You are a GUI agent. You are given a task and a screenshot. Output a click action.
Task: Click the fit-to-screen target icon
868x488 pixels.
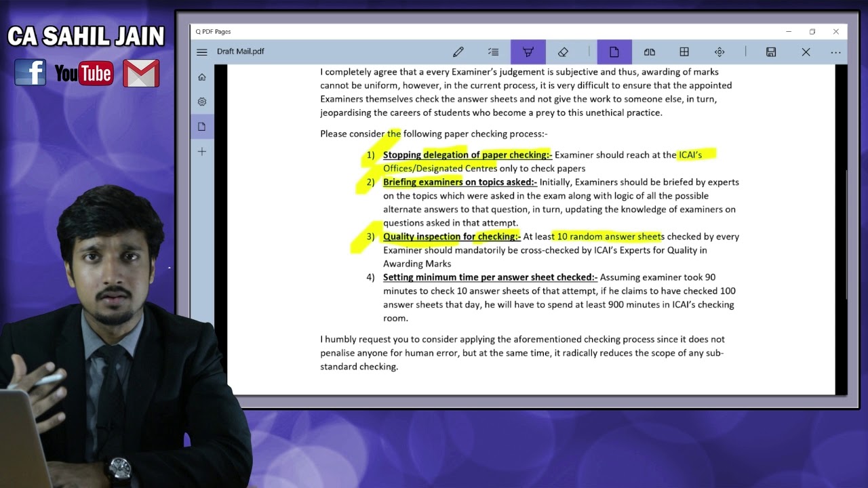pyautogui.click(x=719, y=52)
